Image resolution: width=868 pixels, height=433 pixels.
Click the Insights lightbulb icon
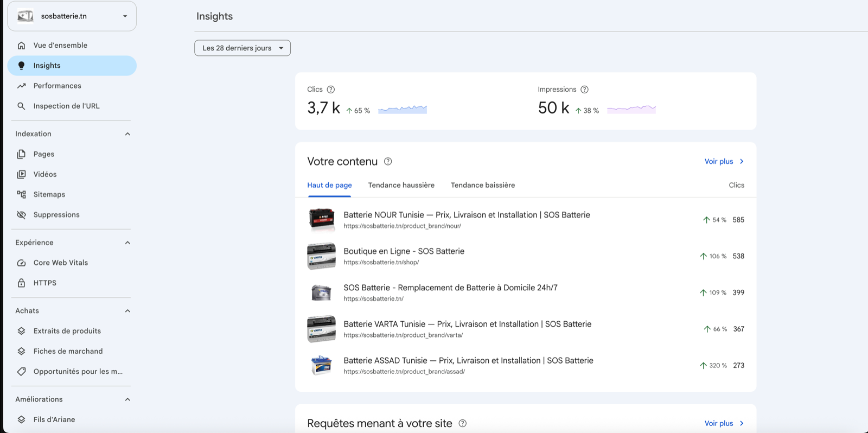coord(21,66)
